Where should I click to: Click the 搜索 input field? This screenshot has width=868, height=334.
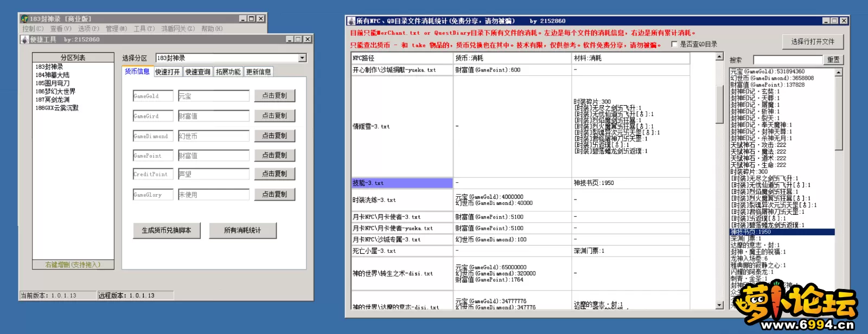tap(787, 60)
